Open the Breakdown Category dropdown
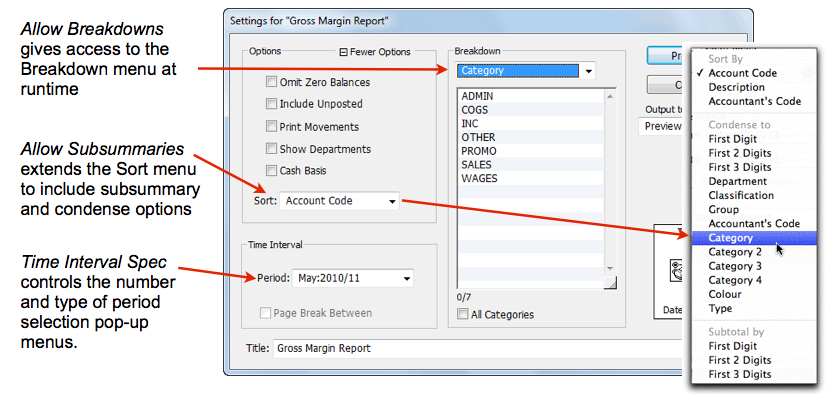The image size is (829, 394). [525, 71]
